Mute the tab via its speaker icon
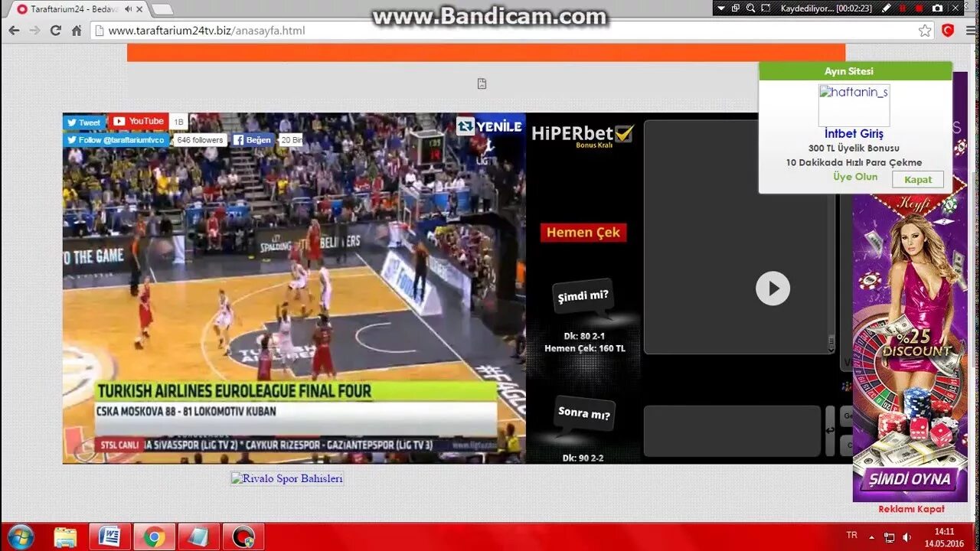This screenshot has height=551, width=980. coord(127,9)
